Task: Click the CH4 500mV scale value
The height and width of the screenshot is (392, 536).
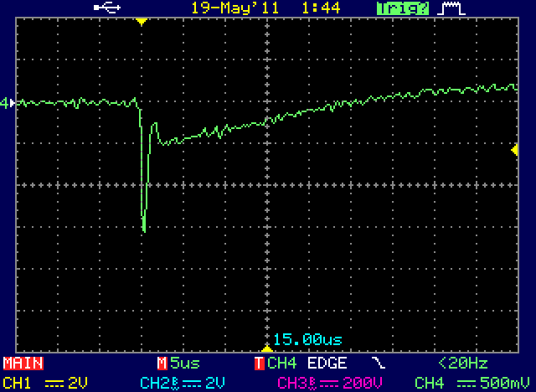Action: tap(505, 383)
